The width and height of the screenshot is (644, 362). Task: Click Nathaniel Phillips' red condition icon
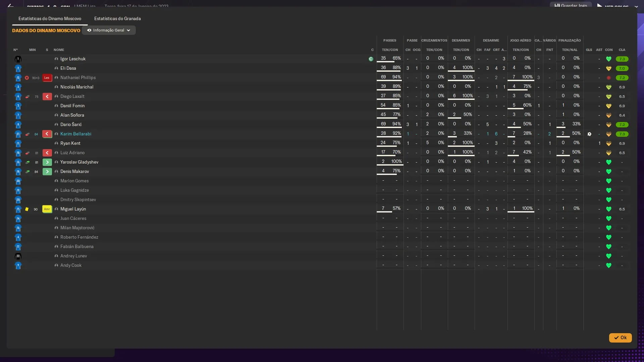click(x=609, y=78)
